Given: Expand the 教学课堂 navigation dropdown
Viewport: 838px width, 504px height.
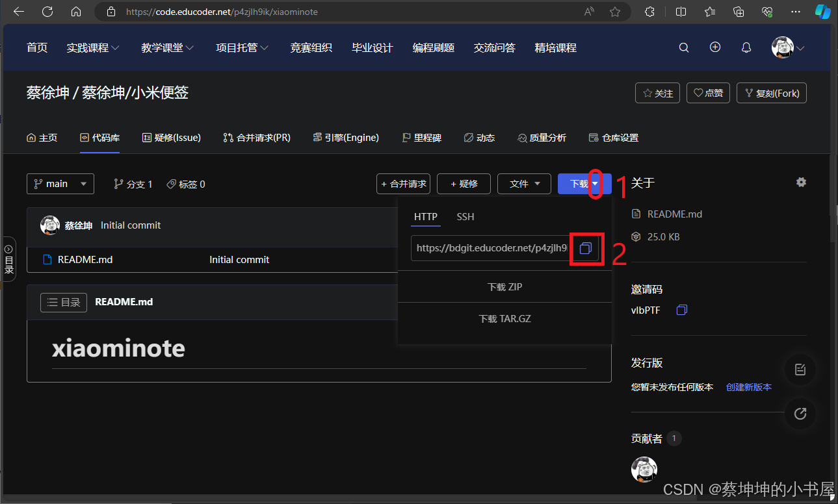Looking at the screenshot, I should point(168,47).
